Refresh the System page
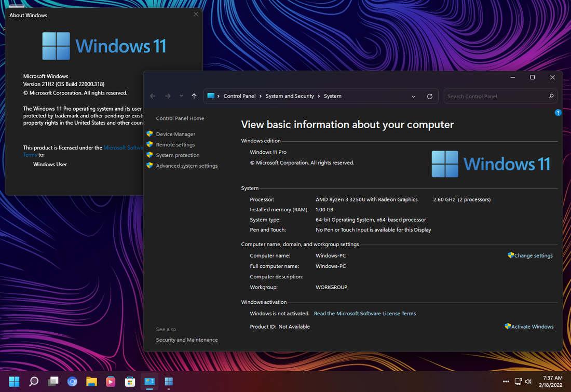Screen dimensions: 571x392 click(430, 97)
